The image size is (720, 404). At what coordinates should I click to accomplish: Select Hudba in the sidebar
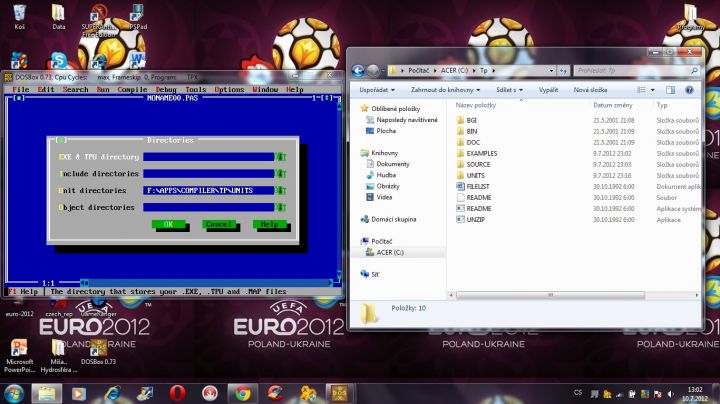pyautogui.click(x=381, y=175)
